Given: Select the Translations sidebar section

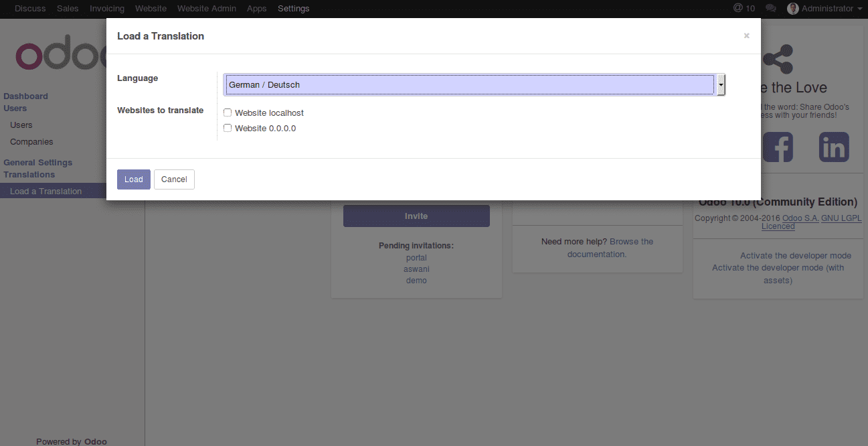Looking at the screenshot, I should (x=29, y=175).
